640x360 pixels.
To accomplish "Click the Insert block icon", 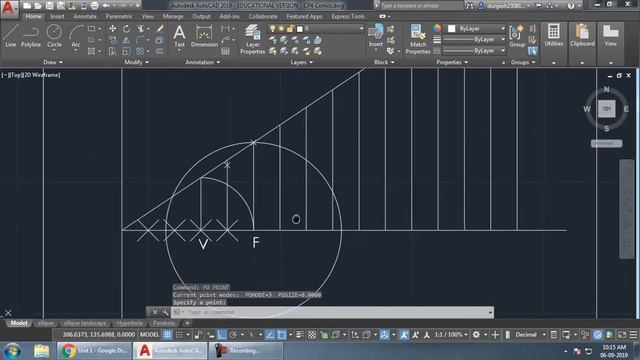I will (x=376, y=36).
